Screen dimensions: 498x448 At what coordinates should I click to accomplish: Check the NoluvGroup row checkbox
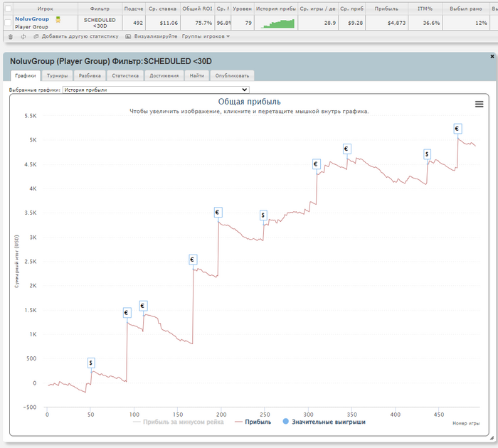click(x=9, y=23)
